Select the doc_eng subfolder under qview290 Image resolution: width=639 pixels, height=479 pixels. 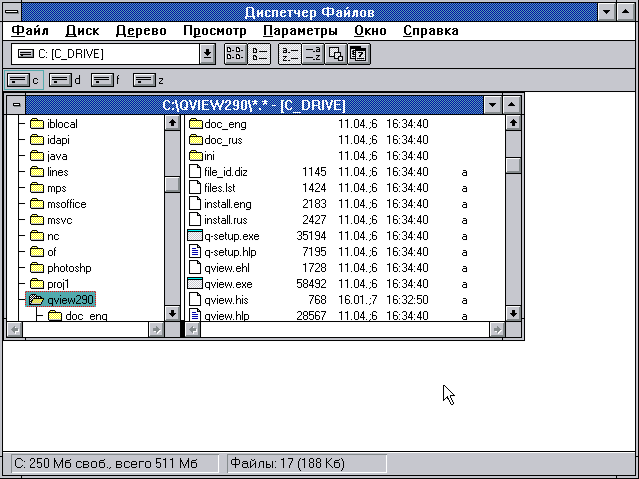[87, 316]
